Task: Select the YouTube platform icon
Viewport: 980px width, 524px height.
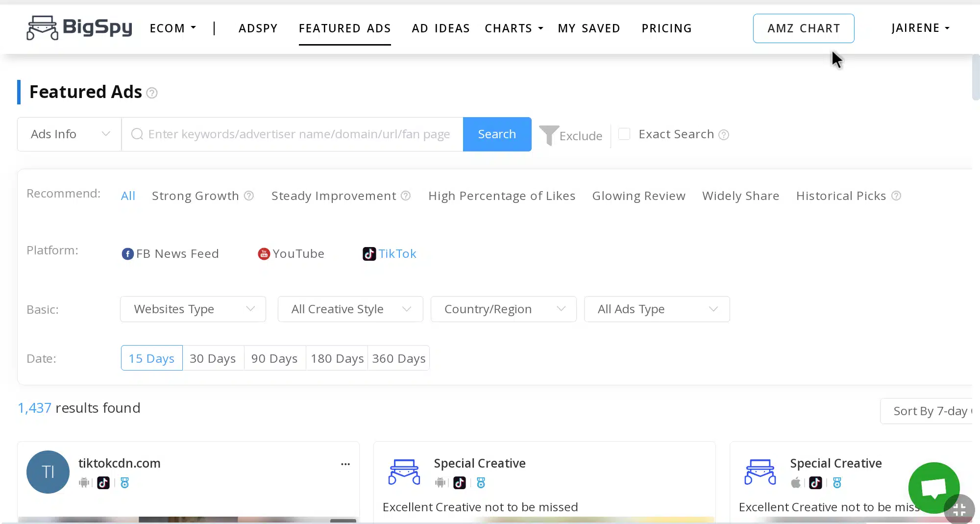Action: point(264,253)
